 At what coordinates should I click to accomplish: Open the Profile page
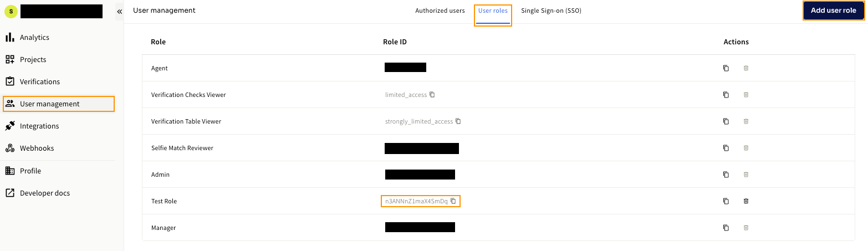click(x=30, y=171)
